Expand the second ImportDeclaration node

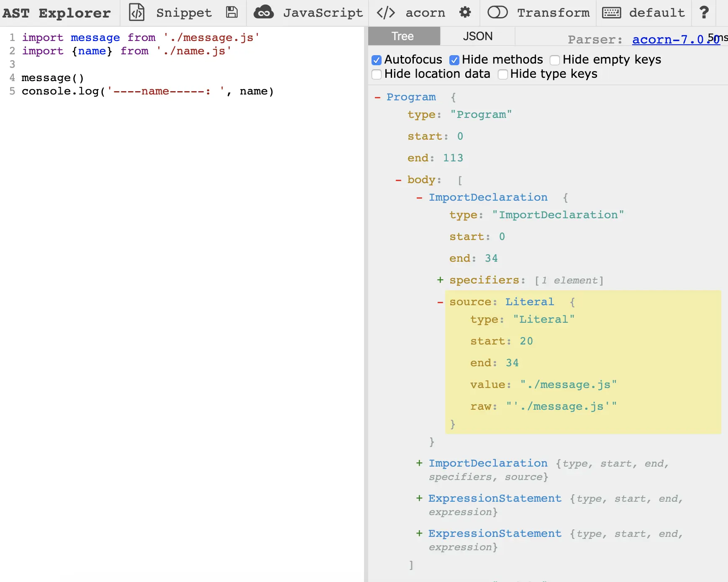419,463
